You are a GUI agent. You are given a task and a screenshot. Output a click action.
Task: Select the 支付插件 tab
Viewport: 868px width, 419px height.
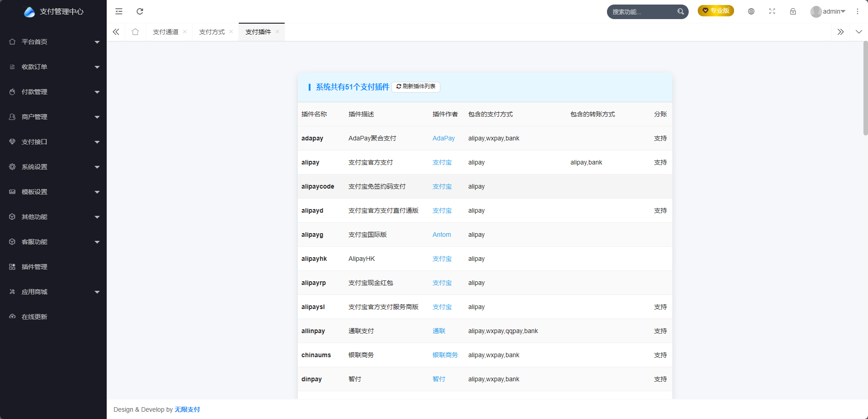(258, 32)
